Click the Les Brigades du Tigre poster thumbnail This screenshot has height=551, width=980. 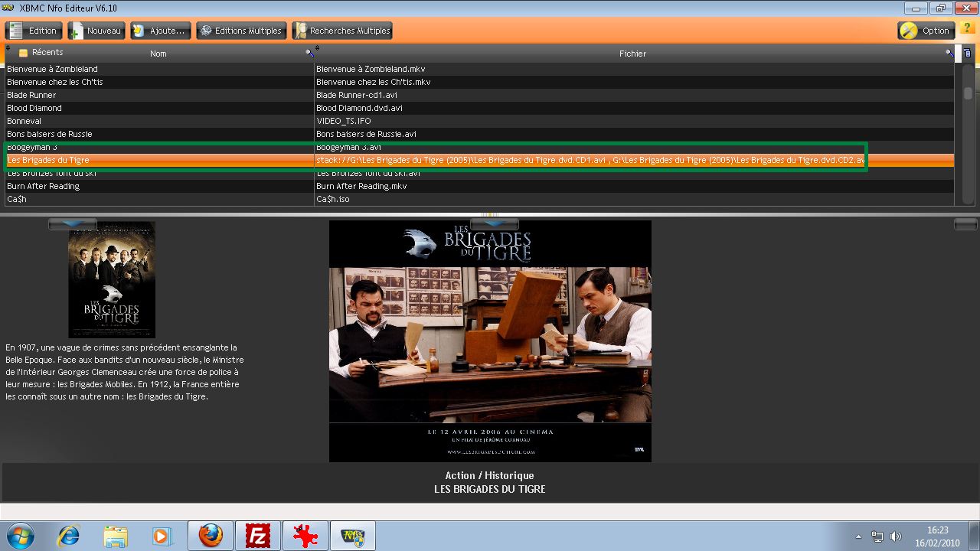tap(112, 279)
